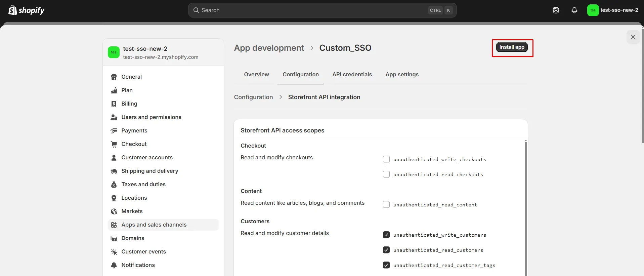The image size is (644, 276).
Task: Open Checkout settings
Action: 163,144
